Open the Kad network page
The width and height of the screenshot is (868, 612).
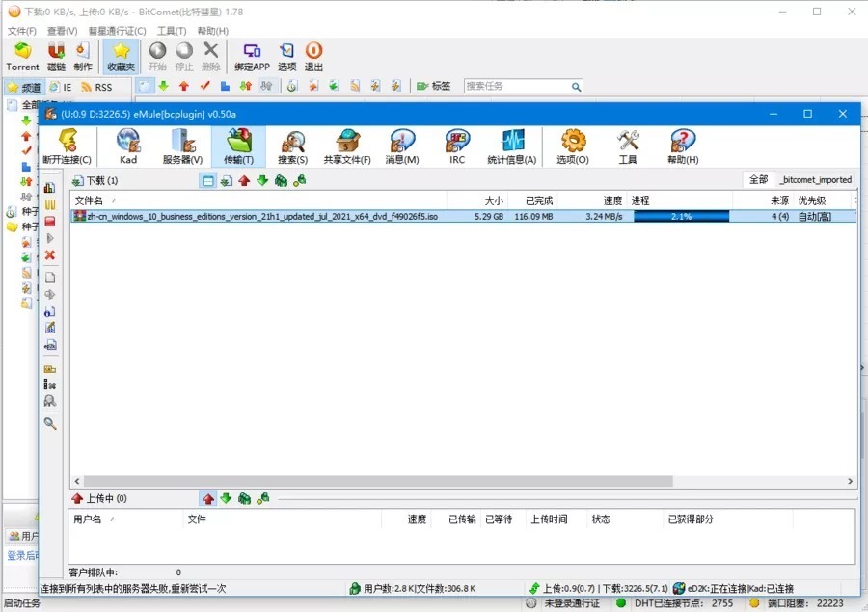click(x=128, y=146)
